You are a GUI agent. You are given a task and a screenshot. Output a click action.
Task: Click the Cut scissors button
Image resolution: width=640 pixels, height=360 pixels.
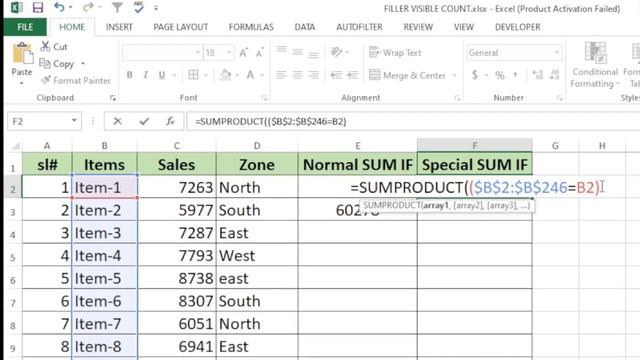coord(54,47)
